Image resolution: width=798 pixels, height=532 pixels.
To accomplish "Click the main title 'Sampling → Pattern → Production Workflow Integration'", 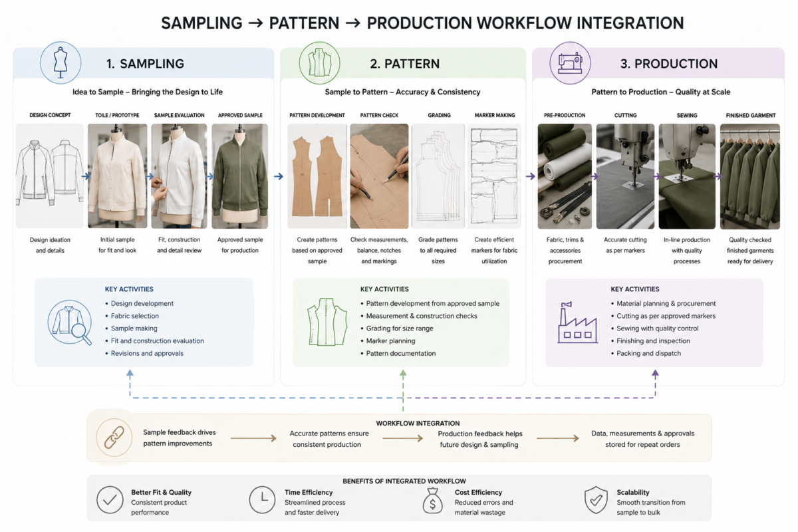I will tap(422, 23).
